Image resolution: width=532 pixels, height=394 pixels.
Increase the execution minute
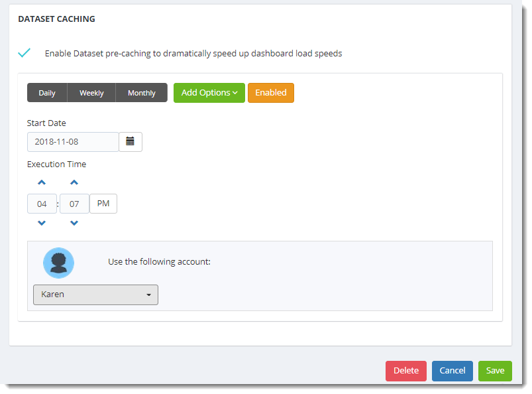74,182
